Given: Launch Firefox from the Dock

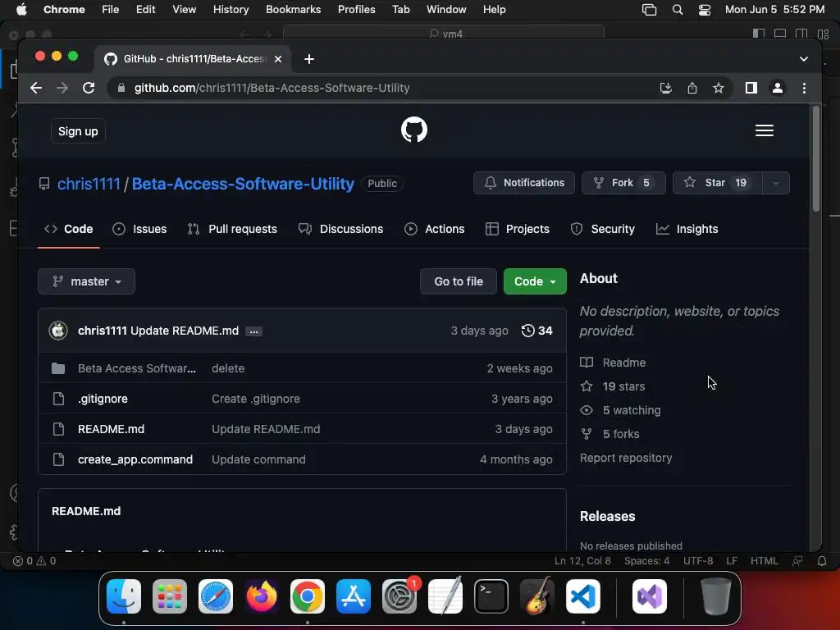Looking at the screenshot, I should tap(262, 596).
